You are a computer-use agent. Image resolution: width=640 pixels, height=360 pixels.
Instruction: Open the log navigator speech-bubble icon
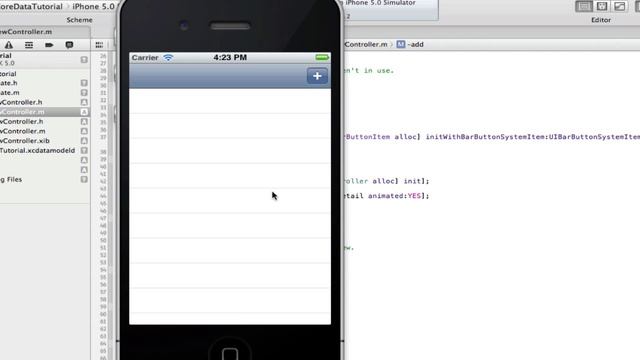[x=69, y=45]
